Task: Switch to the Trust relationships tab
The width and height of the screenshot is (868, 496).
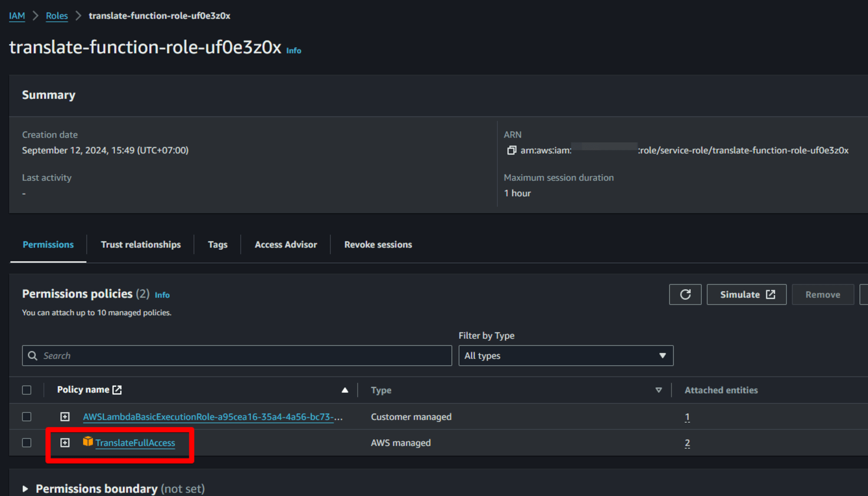Action: point(141,244)
